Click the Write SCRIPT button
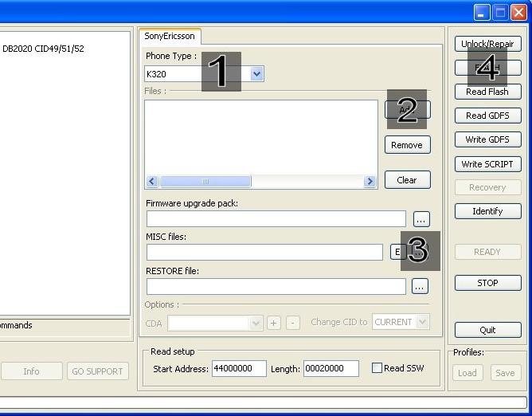 (488, 164)
